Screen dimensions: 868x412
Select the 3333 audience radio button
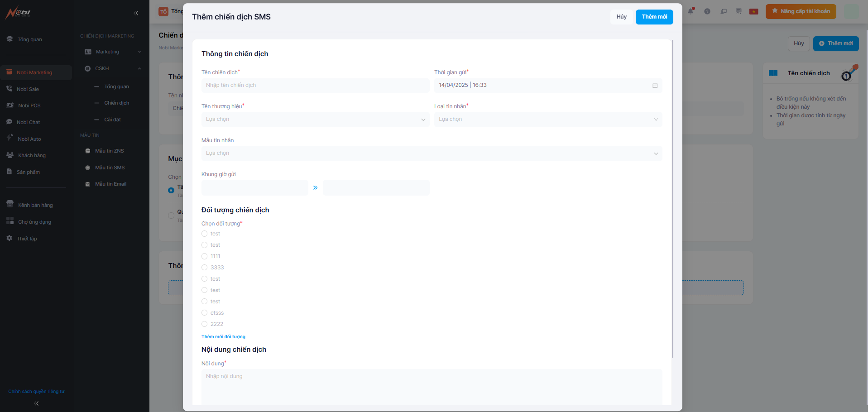pyautogui.click(x=205, y=268)
